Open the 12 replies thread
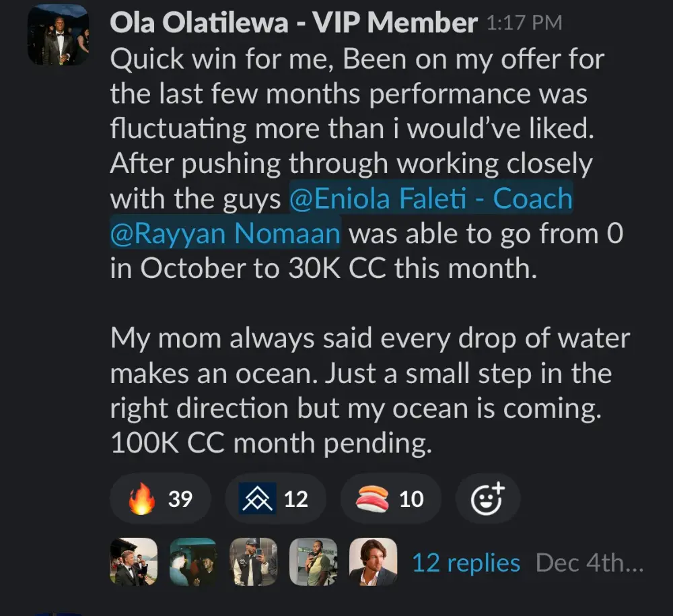The height and width of the screenshot is (616, 673). (466, 563)
